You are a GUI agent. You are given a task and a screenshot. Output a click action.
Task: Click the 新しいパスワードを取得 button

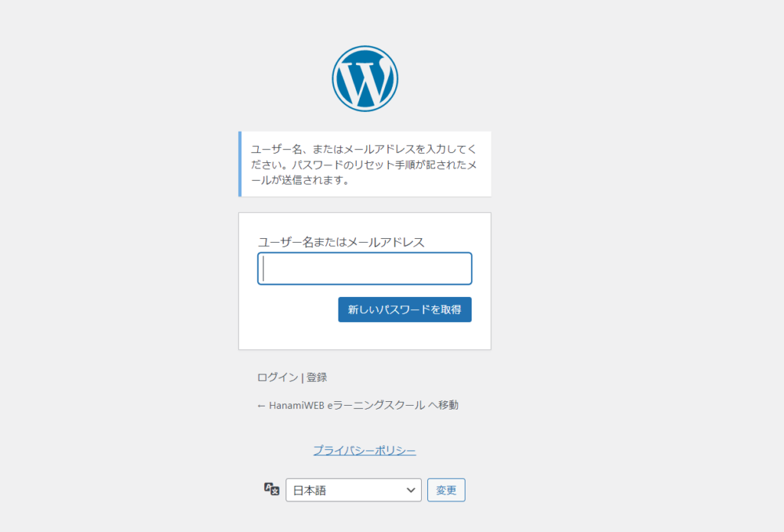[x=404, y=309]
